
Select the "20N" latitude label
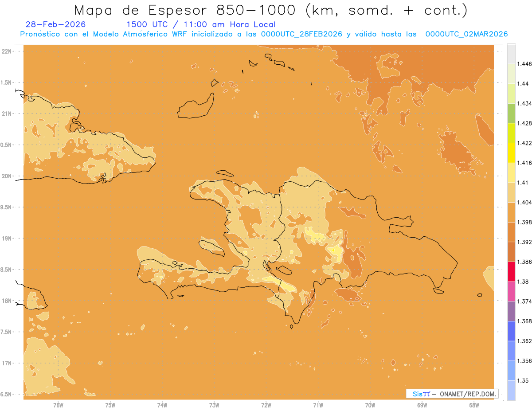click(x=8, y=176)
